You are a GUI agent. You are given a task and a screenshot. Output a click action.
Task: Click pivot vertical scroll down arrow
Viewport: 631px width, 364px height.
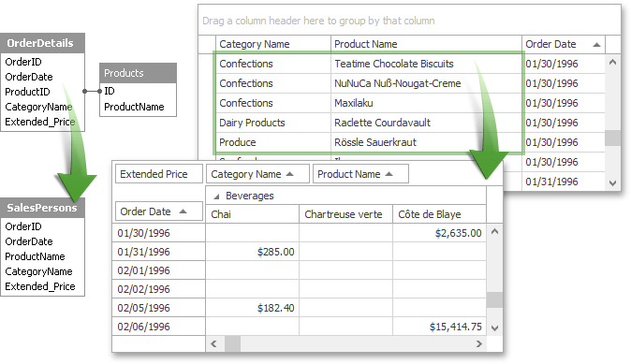click(x=494, y=328)
